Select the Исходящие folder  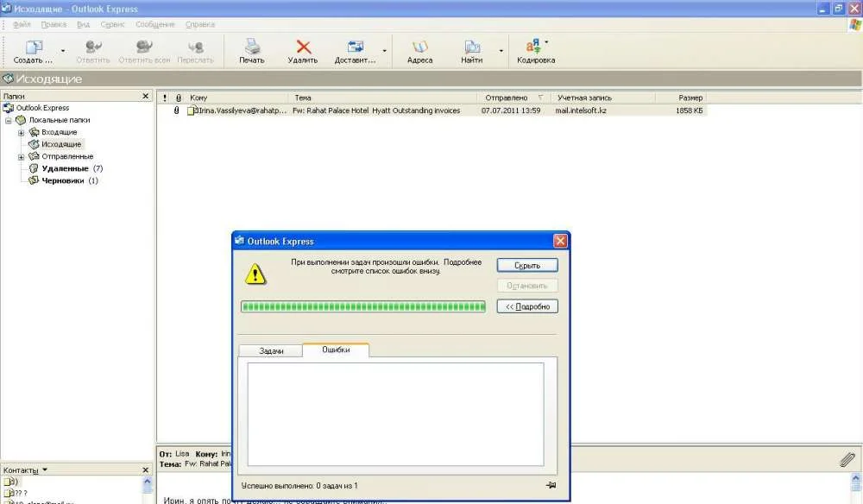(61, 144)
